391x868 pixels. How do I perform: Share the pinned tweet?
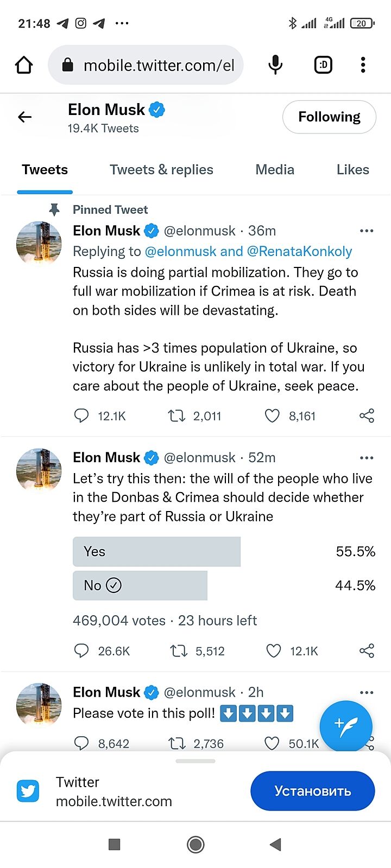click(x=367, y=416)
